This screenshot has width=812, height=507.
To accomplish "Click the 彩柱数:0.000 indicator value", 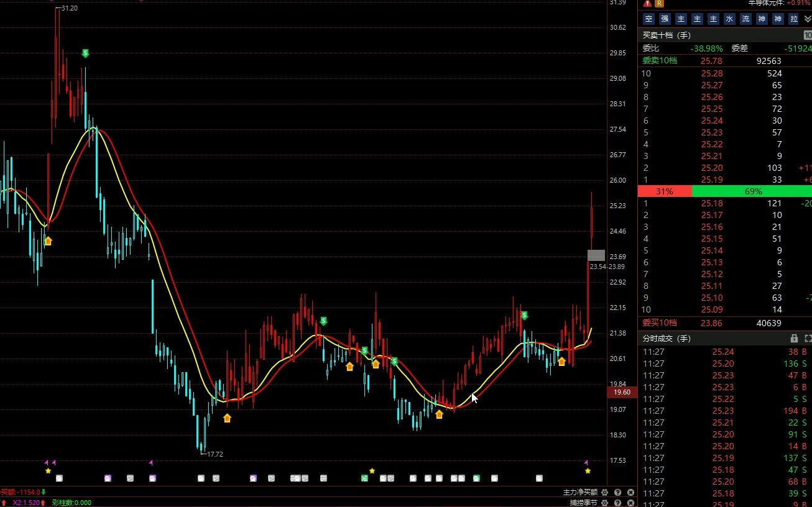I will (72, 503).
